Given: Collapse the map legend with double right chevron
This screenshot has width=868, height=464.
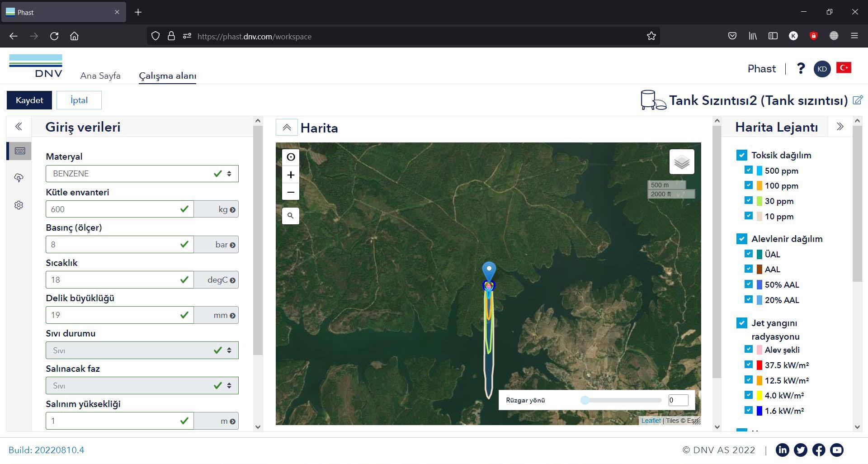Looking at the screenshot, I should click(x=840, y=127).
